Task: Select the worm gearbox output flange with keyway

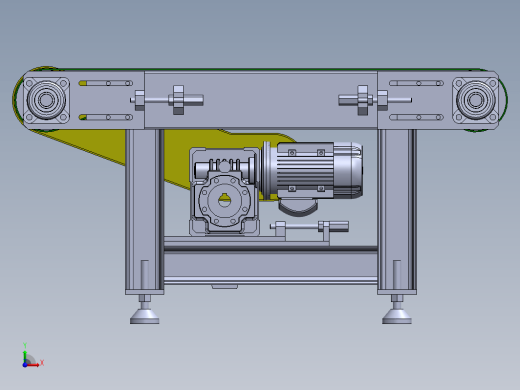Action: pos(224,200)
